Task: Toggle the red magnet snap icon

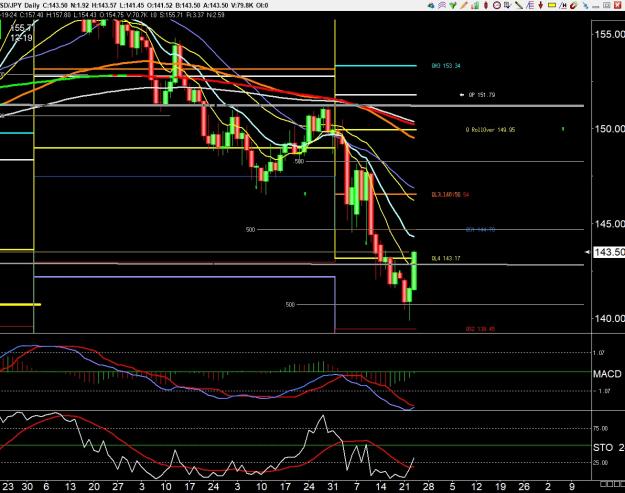Action: [574, 5]
